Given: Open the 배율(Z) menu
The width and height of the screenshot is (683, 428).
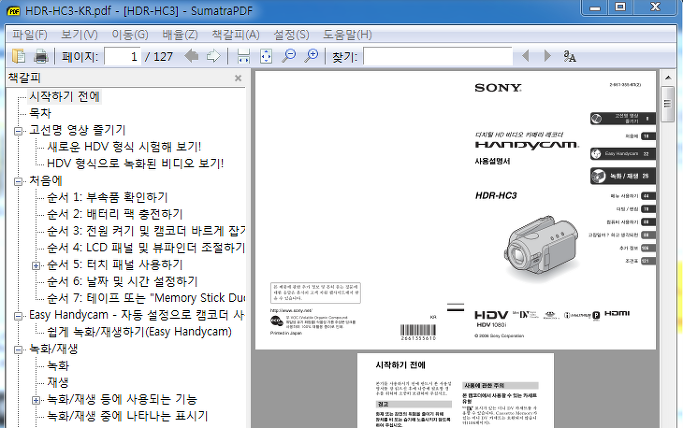Looking at the screenshot, I should click(x=180, y=34).
